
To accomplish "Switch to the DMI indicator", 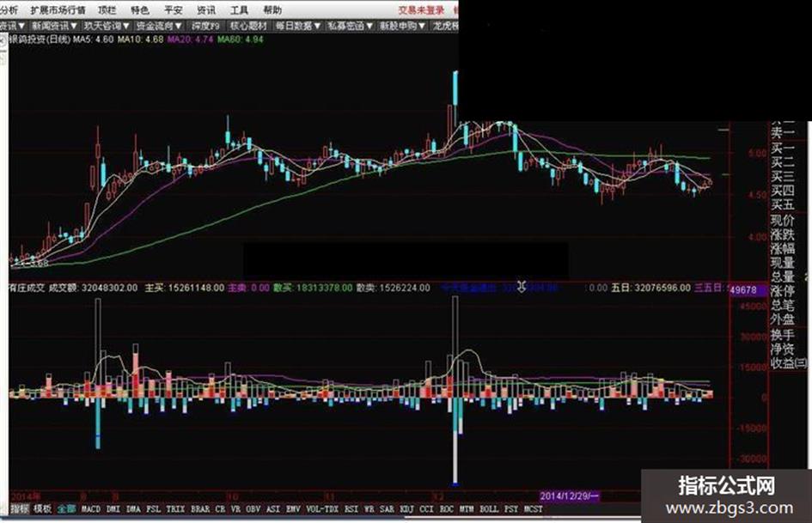I will click(x=113, y=509).
